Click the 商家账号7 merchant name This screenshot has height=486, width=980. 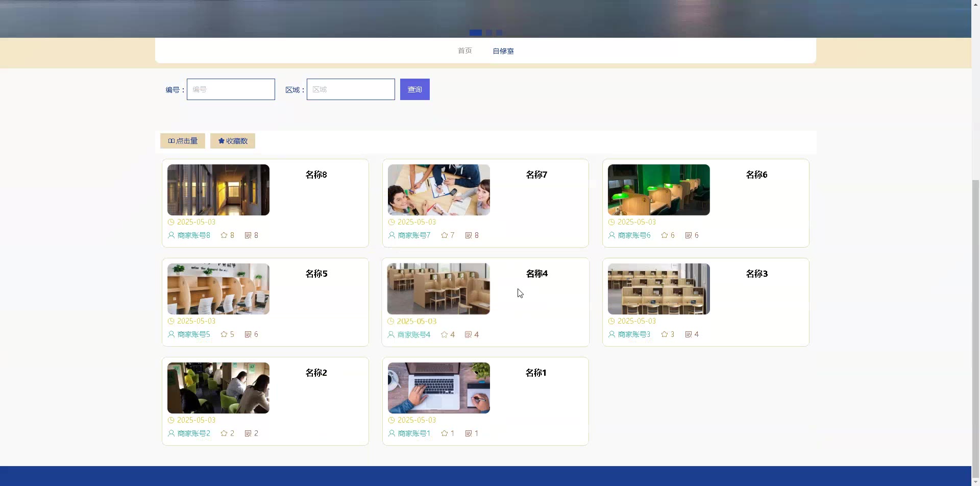(414, 235)
